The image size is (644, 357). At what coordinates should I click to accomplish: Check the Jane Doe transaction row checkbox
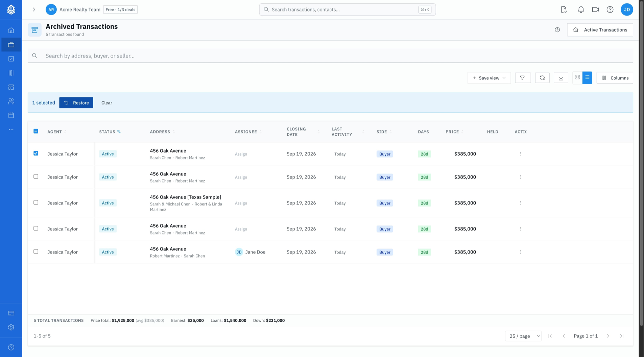36,251
